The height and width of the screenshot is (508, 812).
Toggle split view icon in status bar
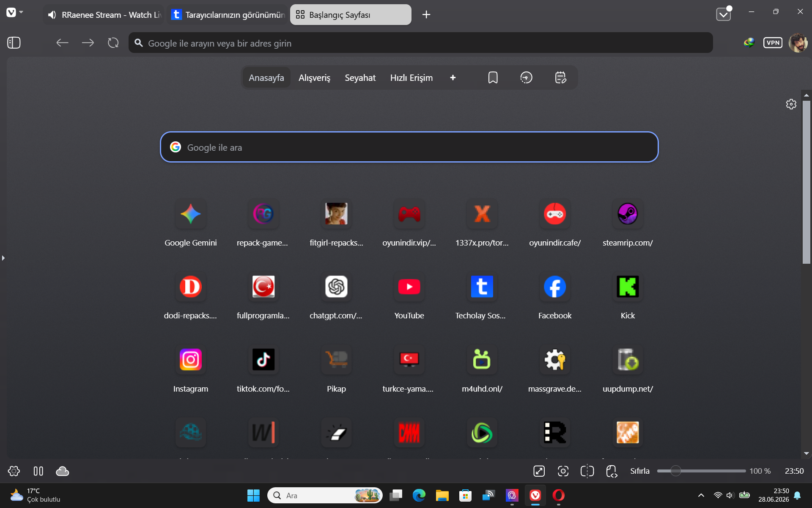(x=587, y=471)
